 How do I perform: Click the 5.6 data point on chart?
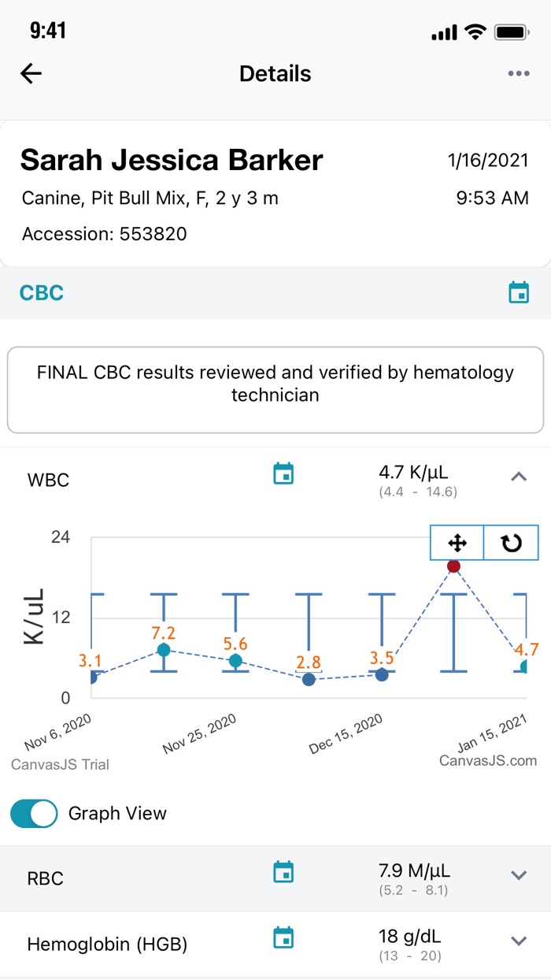click(235, 661)
